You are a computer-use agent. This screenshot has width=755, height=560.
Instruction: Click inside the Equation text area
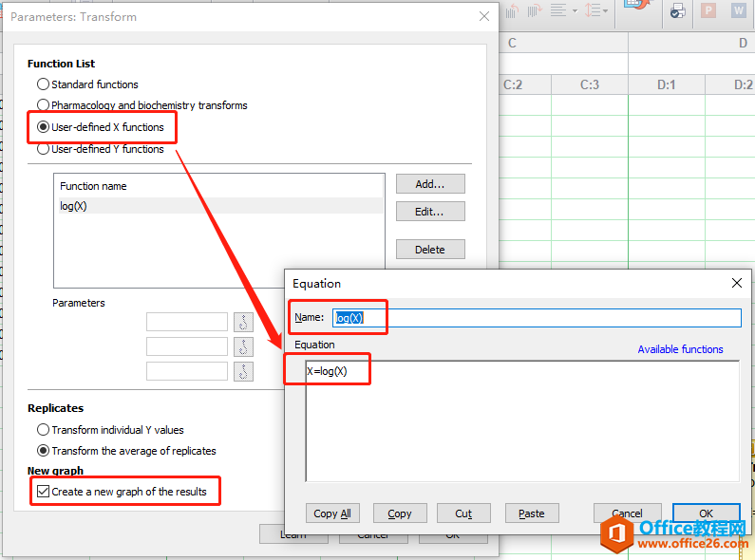[522, 421]
